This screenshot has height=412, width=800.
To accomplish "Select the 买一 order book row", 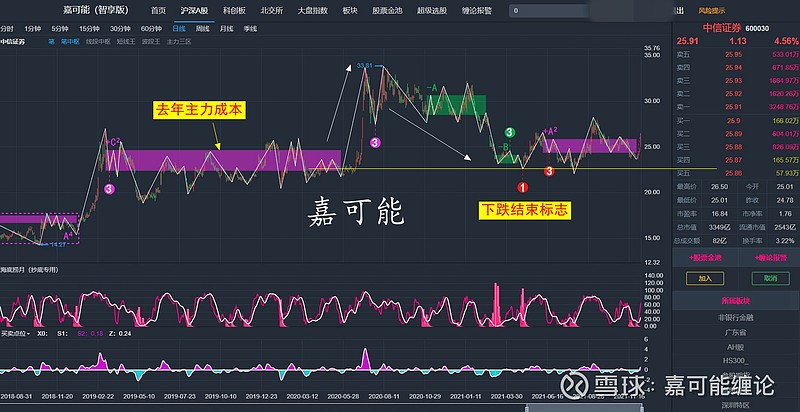I will (736, 120).
